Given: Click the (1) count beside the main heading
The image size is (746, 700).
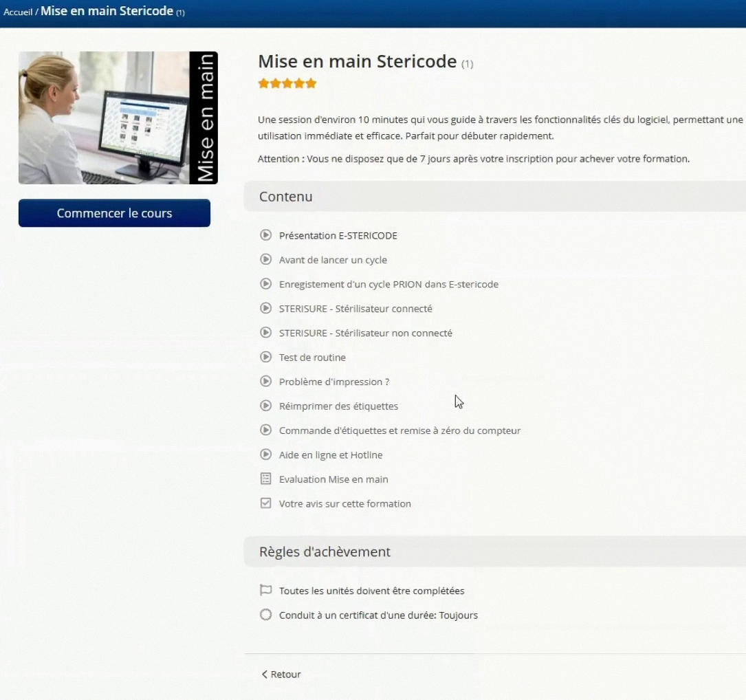Looking at the screenshot, I should [468, 64].
